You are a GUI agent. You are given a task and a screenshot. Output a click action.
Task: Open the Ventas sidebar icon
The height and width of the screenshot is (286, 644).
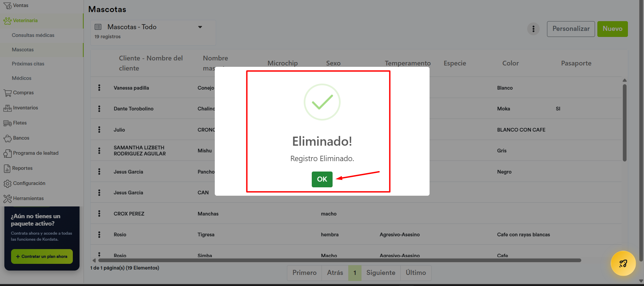click(x=7, y=6)
